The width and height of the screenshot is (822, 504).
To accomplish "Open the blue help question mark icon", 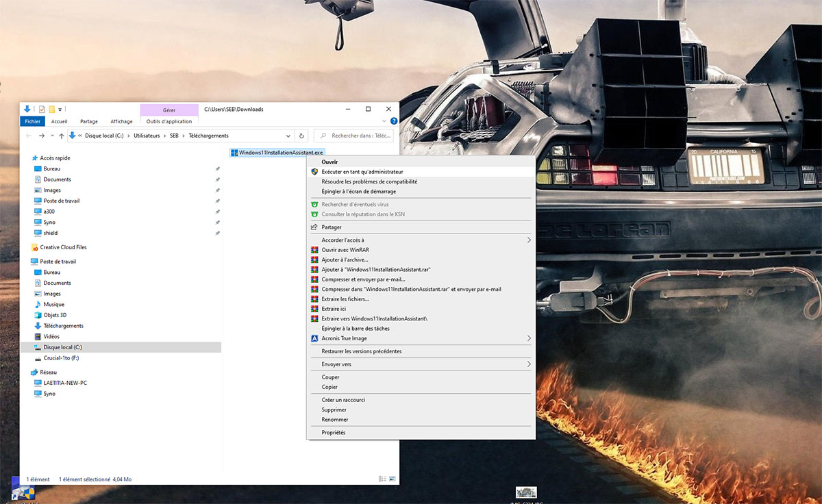I will point(393,121).
